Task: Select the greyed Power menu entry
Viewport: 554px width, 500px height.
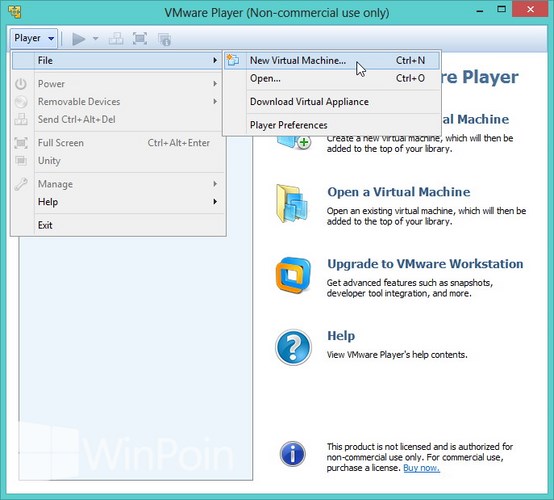Action: [x=117, y=84]
